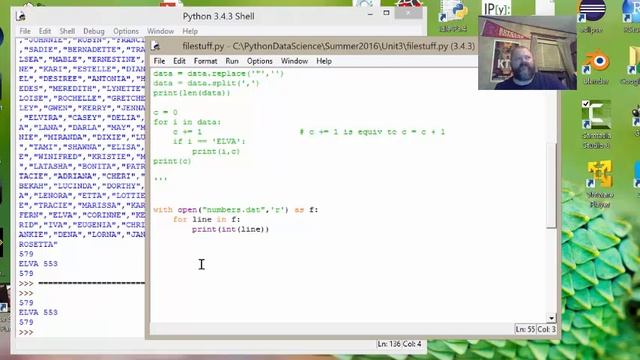Viewport: 640px width, 360px height.
Task: Click the 'with open("numbers.dat"' code line
Action: pos(236,210)
